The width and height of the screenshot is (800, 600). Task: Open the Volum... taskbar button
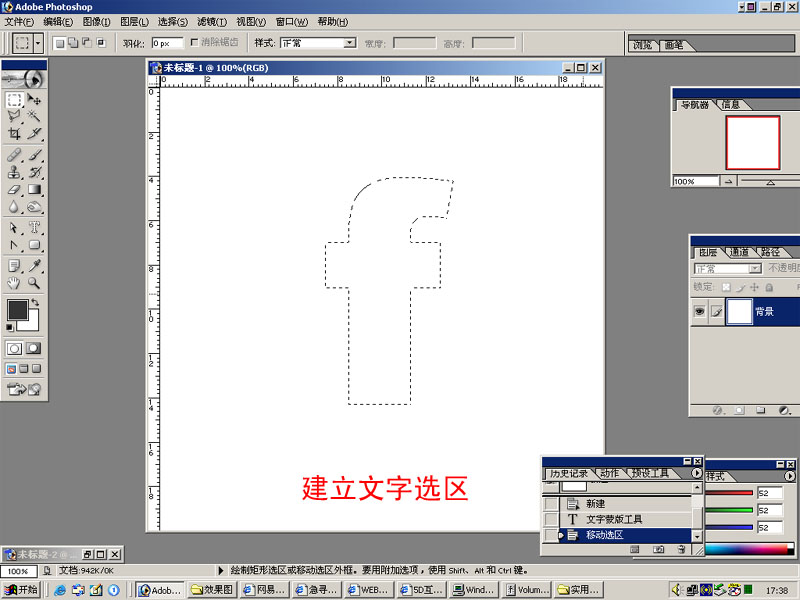pos(528,590)
